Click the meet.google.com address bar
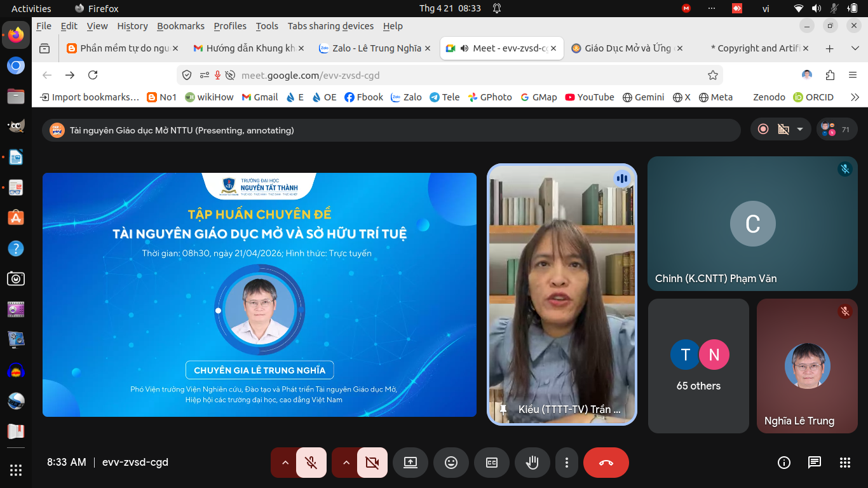Viewport: 868px width, 488px height. [445, 75]
